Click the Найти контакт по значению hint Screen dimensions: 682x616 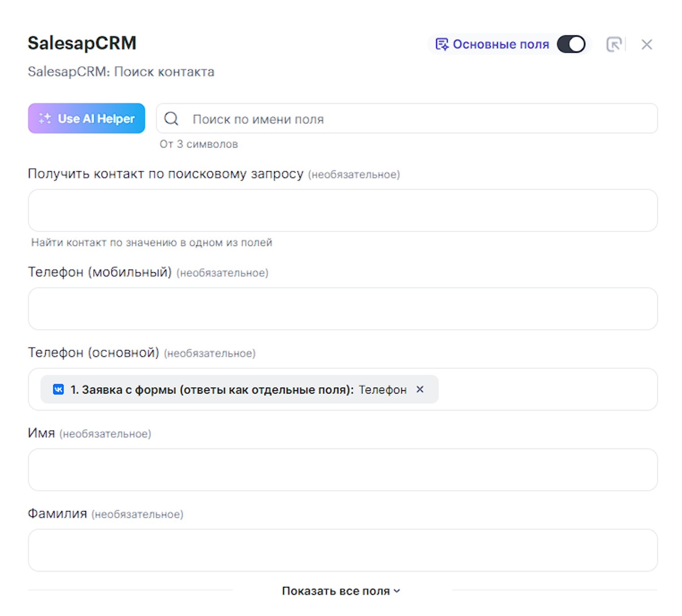click(x=152, y=243)
